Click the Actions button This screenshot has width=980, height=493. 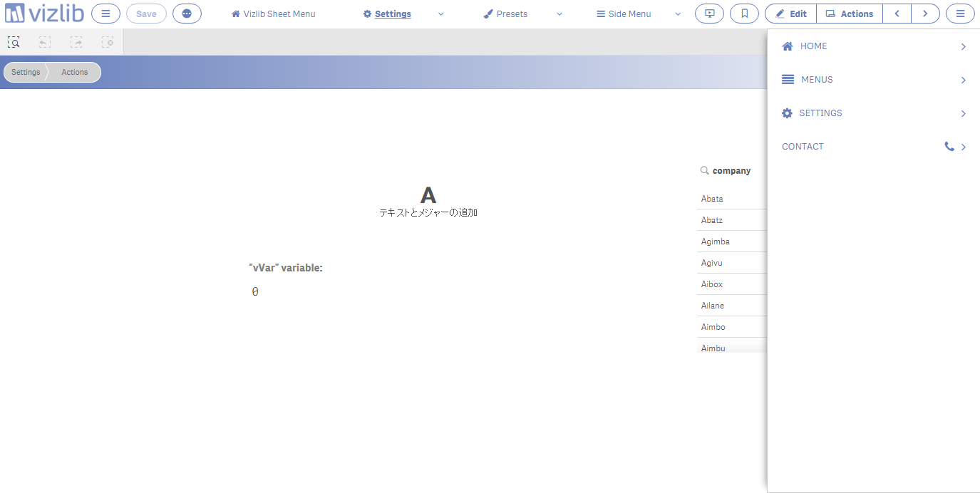pyautogui.click(x=849, y=13)
